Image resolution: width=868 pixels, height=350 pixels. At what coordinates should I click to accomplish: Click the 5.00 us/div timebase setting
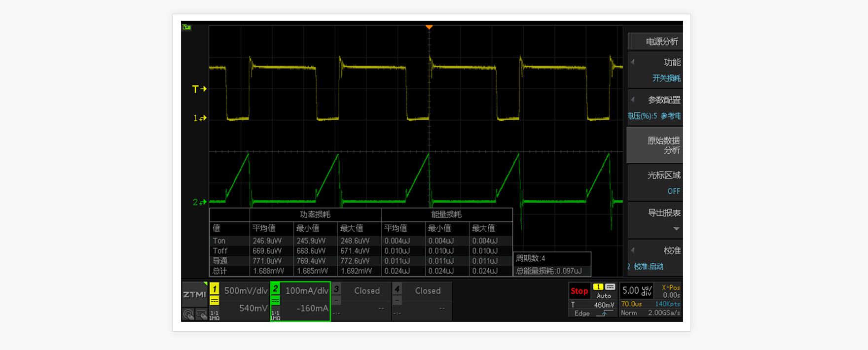click(x=637, y=290)
